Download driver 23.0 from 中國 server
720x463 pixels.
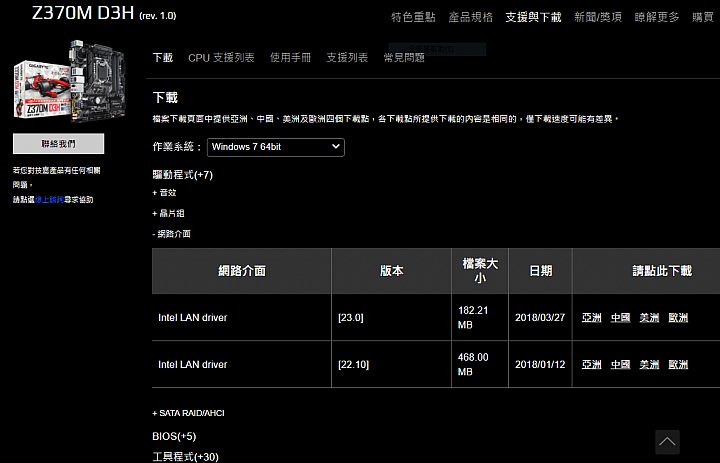pyautogui.click(x=620, y=318)
